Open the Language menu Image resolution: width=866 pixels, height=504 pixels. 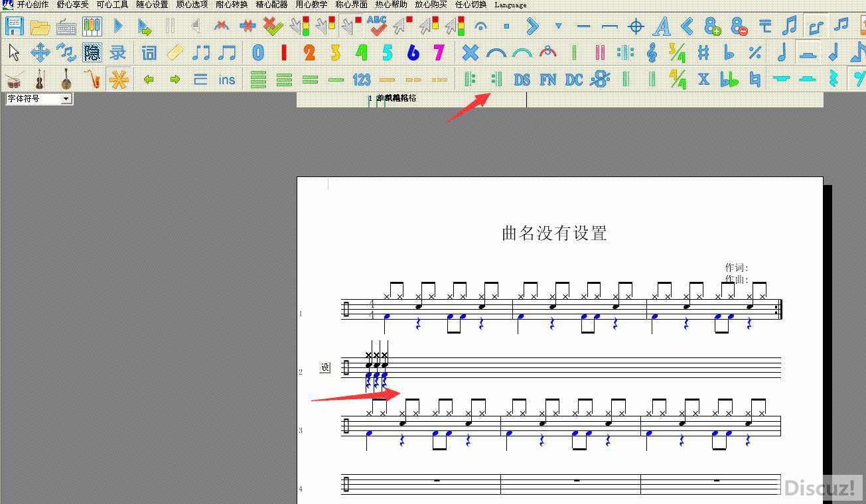[510, 5]
